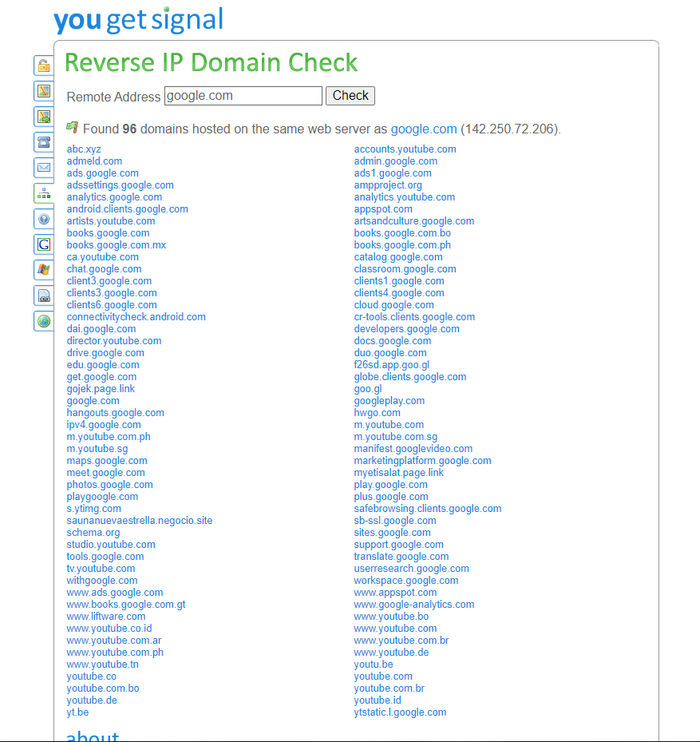This screenshot has width=700, height=742.
Task: Click the you get signal logo
Action: [x=138, y=19]
